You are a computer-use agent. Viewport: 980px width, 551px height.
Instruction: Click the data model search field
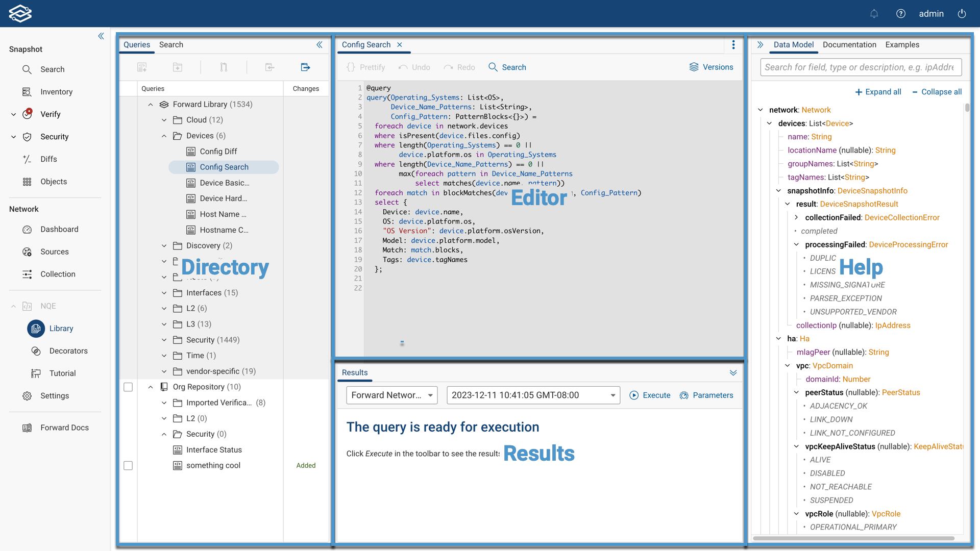(861, 67)
